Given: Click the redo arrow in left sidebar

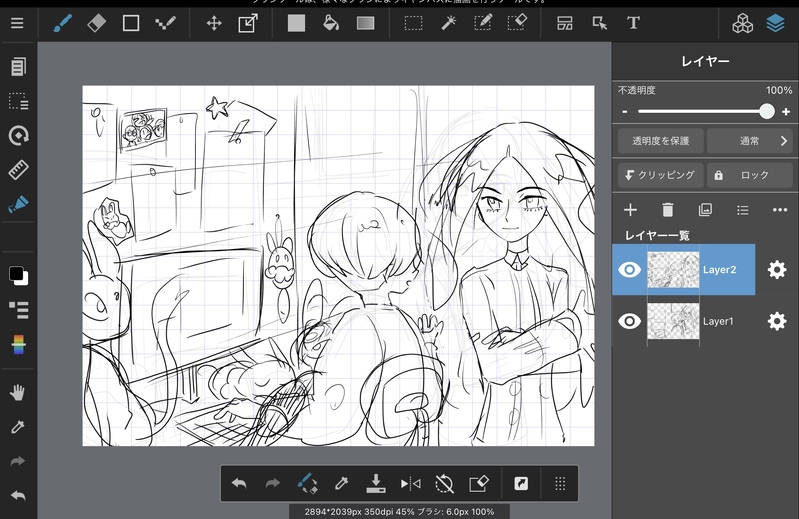Looking at the screenshot, I should (x=18, y=461).
